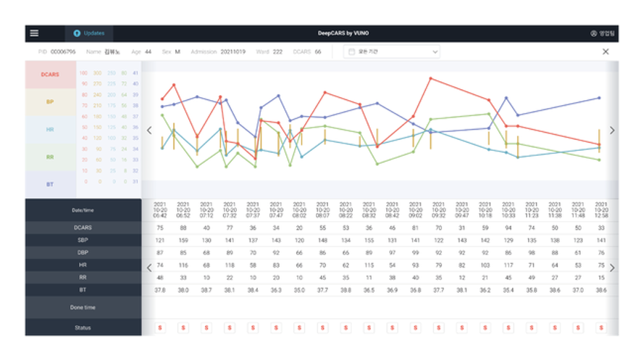Image resolution: width=644 pixels, height=361 pixels.
Task: Toggle the DCARS series in chart legend
Action: pos(50,75)
